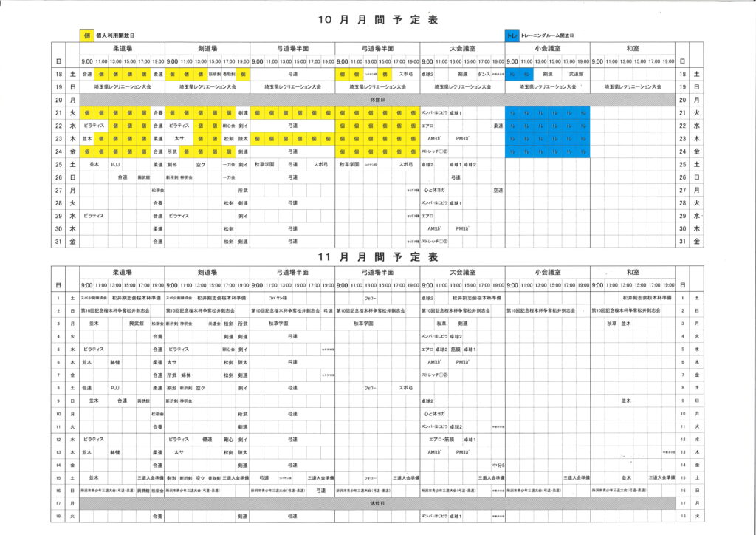Select the 個人利用開放日 legend label
The height and width of the screenshot is (535, 756).
click(114, 35)
